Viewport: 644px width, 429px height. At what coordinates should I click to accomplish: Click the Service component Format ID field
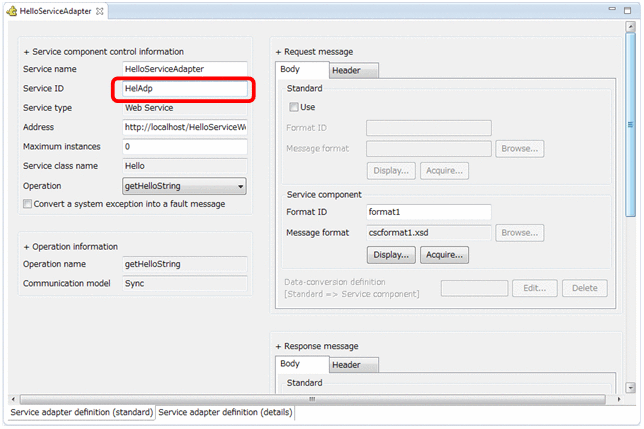(x=428, y=212)
